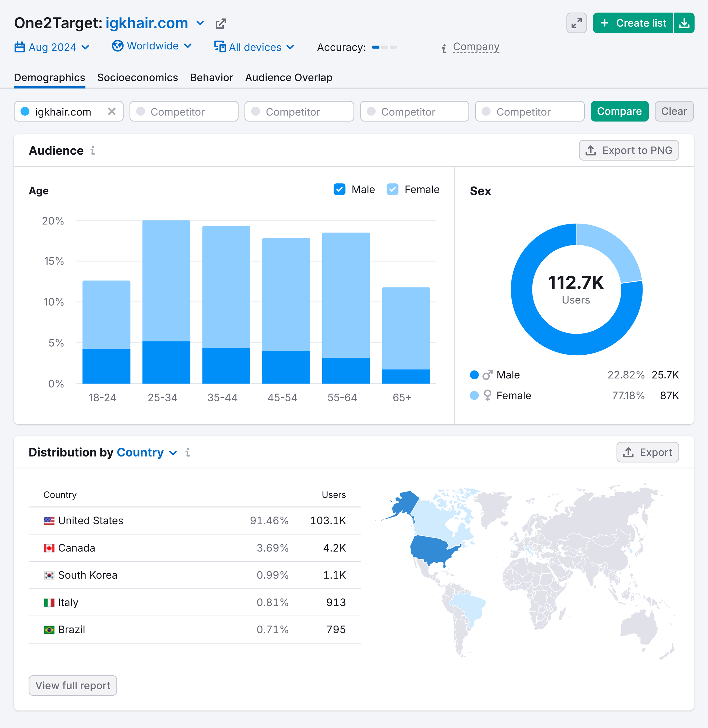The width and height of the screenshot is (708, 728).
Task: Click the info icon beside Distribution by Country
Action: 188,453
